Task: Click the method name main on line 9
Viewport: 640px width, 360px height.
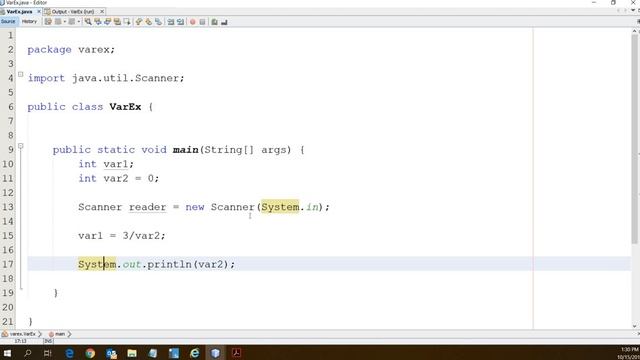Action: click(185, 150)
